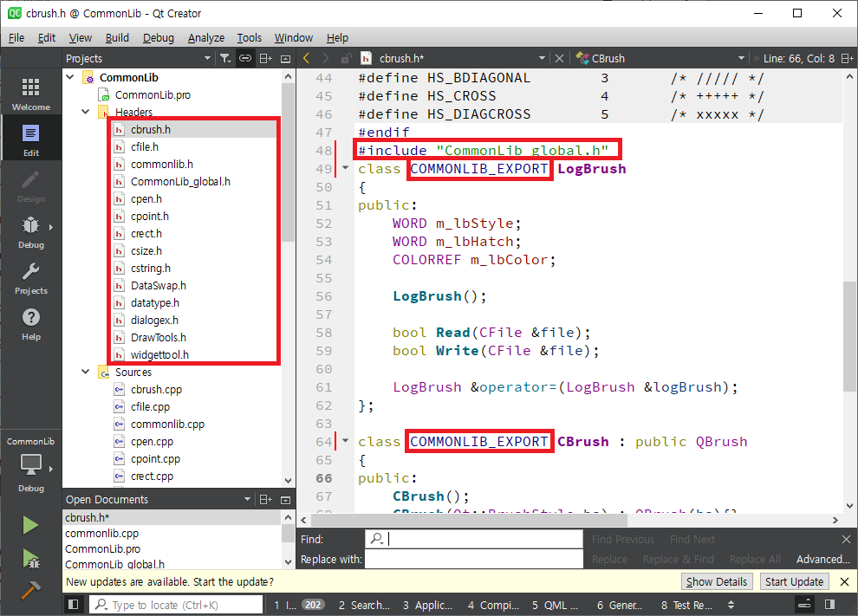Collapse the CommonLib project tree

coord(70,77)
